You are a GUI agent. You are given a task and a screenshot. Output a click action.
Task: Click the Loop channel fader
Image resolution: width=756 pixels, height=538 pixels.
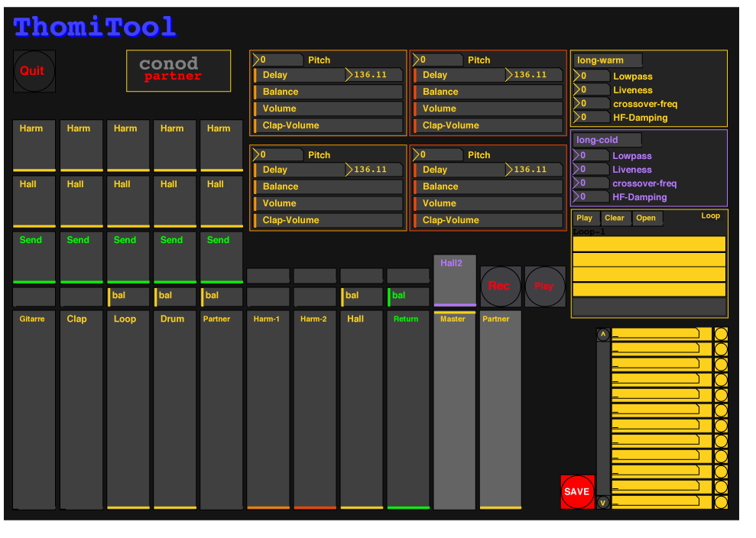[x=128, y=410]
